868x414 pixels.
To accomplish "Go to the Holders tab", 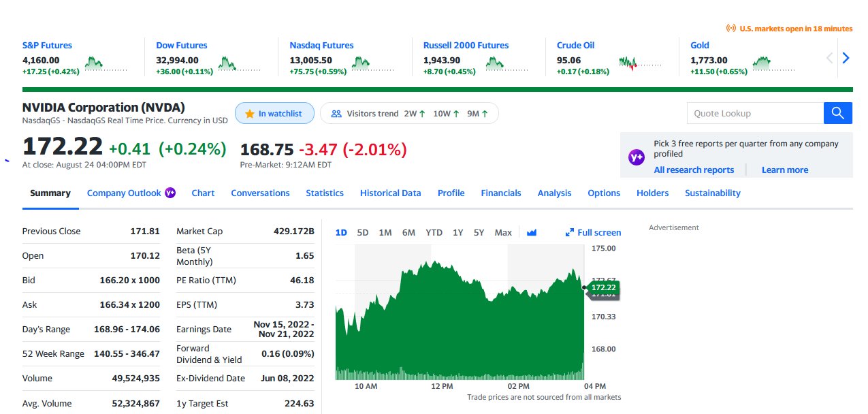I will (652, 193).
